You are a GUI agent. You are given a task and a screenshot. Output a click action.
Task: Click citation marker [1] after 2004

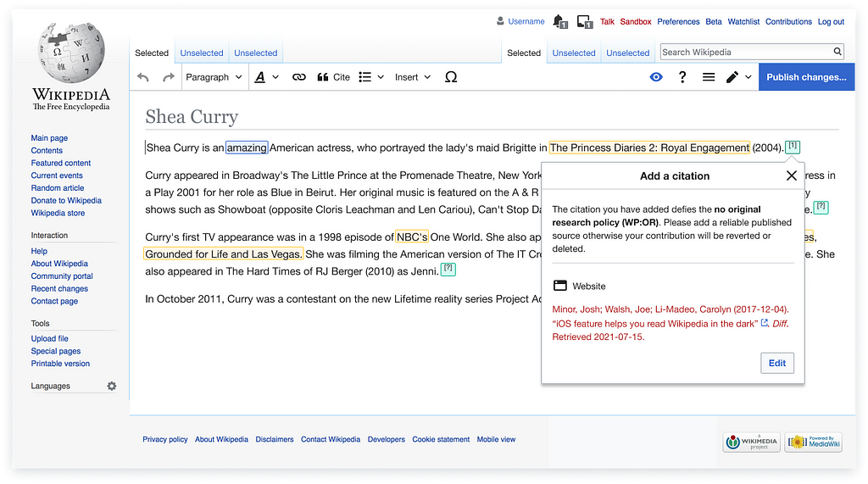pyautogui.click(x=793, y=147)
